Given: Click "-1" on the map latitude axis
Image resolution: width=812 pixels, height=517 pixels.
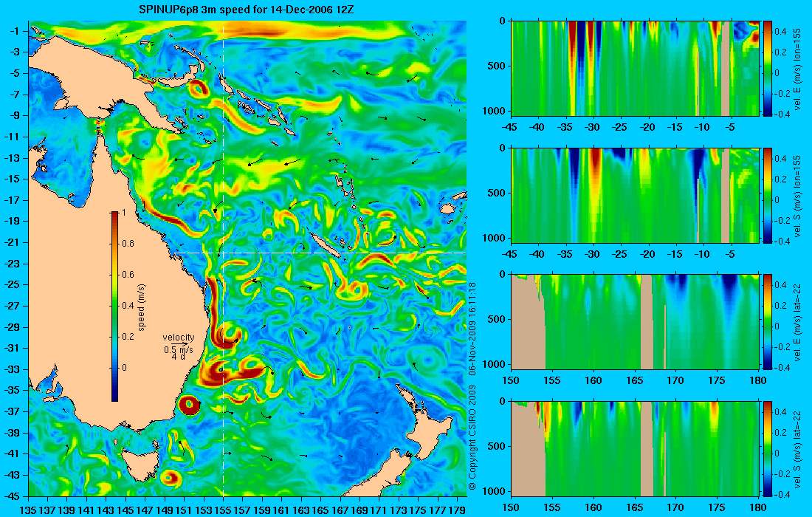Looking at the screenshot, I should (x=15, y=31).
